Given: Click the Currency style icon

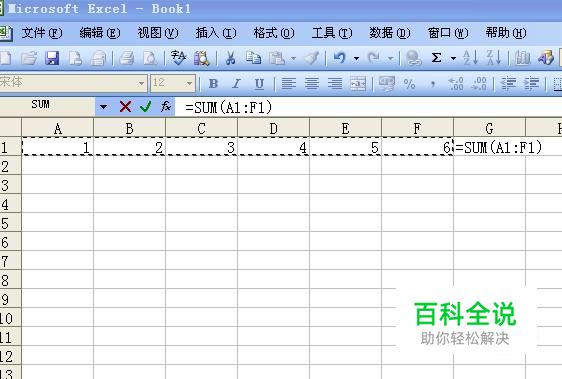Looking at the screenshot, I should [x=387, y=84].
